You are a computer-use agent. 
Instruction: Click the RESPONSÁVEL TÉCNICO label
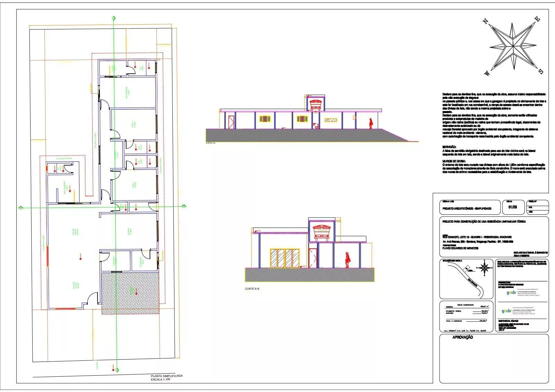tap(509, 321)
